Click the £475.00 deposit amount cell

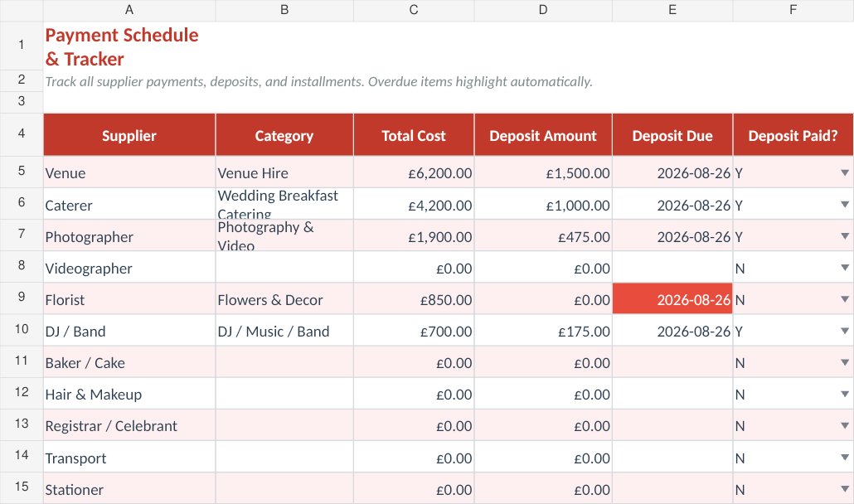(543, 235)
